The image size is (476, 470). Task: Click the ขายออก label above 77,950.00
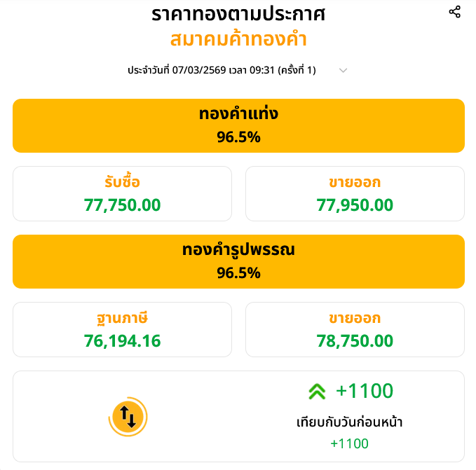[x=355, y=183]
